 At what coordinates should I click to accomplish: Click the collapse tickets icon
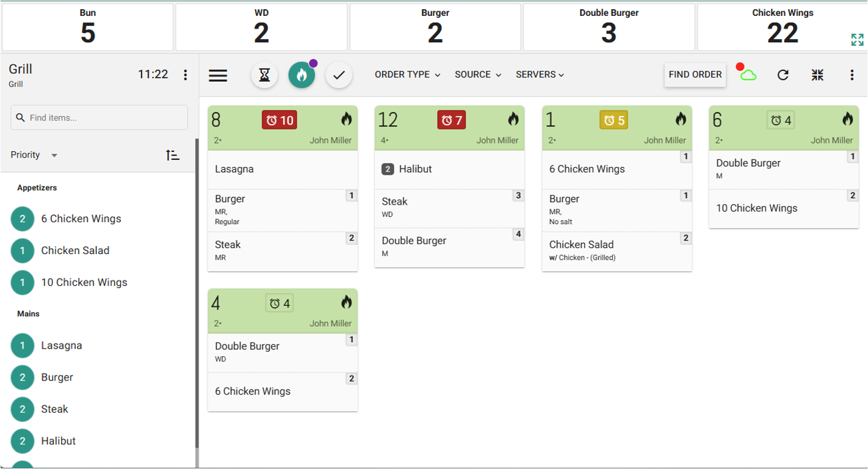[x=818, y=75]
